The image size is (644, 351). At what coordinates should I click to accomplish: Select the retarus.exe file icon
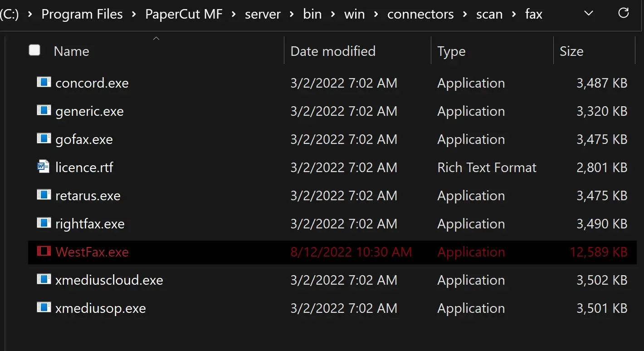(44, 195)
